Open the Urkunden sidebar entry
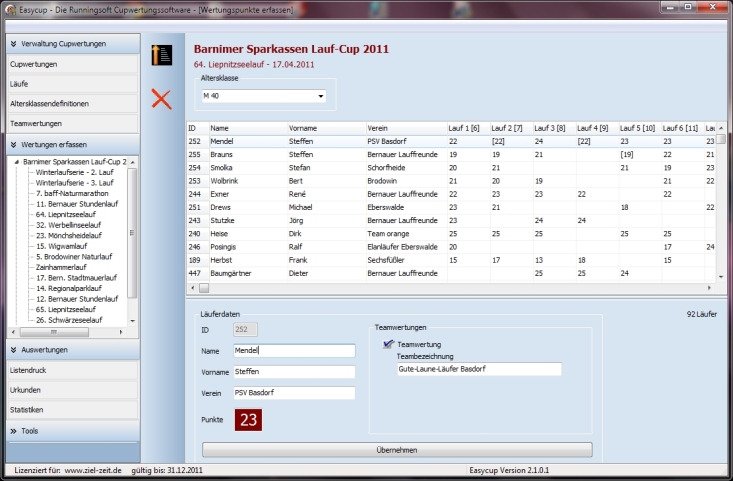733x481 pixels. 27,390
